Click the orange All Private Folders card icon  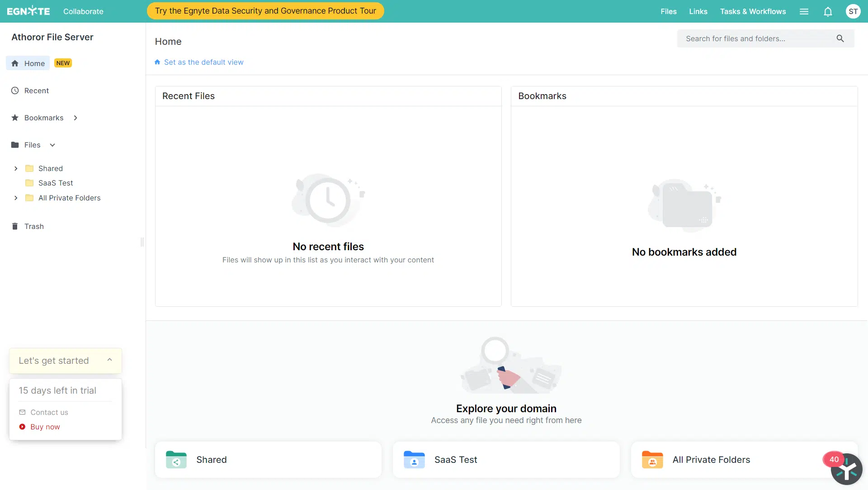pyautogui.click(x=652, y=460)
